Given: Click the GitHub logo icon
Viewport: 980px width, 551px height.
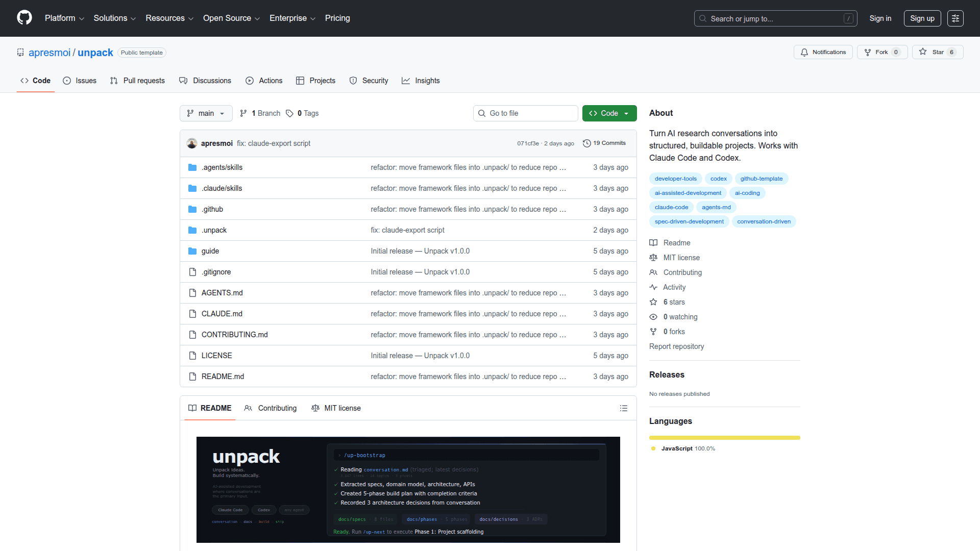Looking at the screenshot, I should (x=24, y=18).
